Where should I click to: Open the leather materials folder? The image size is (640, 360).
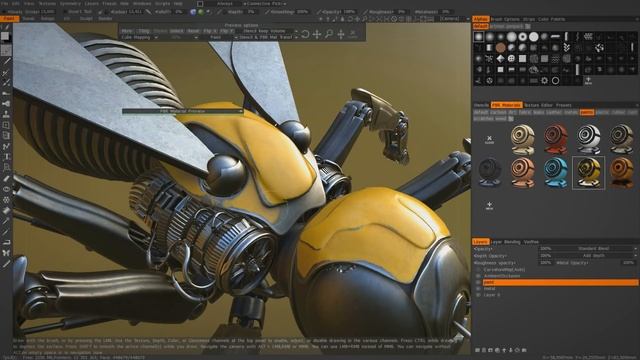pos(554,112)
